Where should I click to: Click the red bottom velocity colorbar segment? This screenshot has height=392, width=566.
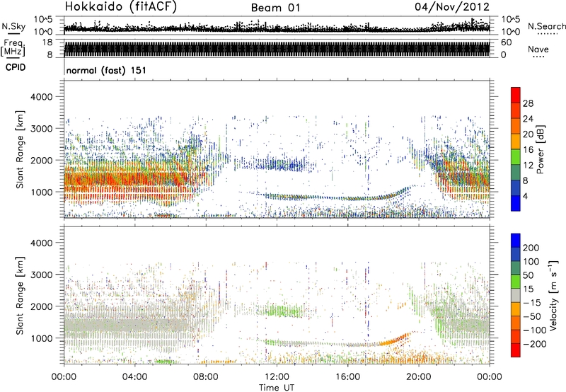point(516,350)
